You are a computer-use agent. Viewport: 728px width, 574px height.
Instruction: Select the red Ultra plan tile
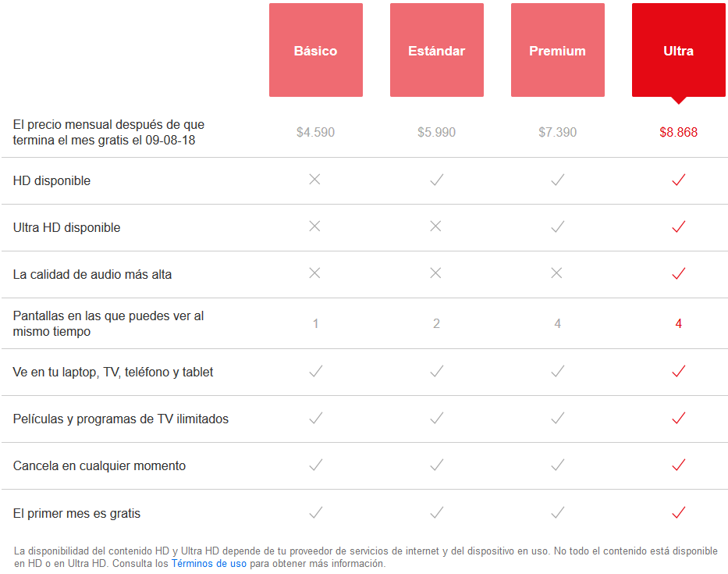678,51
